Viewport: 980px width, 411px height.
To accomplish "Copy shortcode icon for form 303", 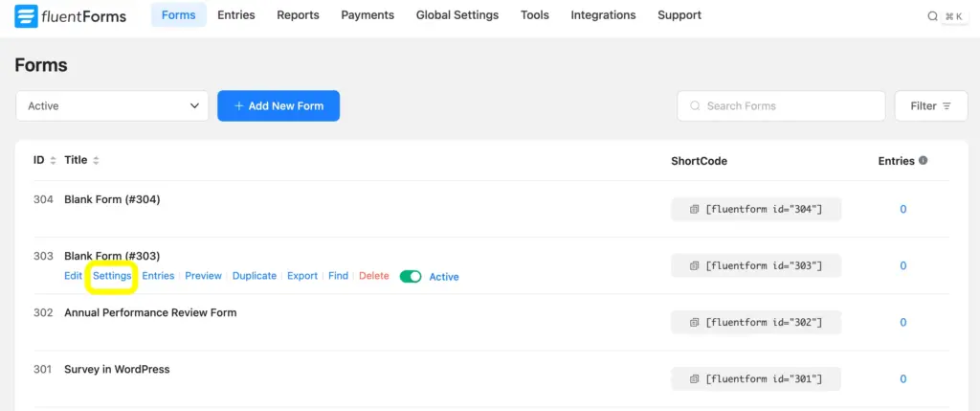I will point(694,266).
